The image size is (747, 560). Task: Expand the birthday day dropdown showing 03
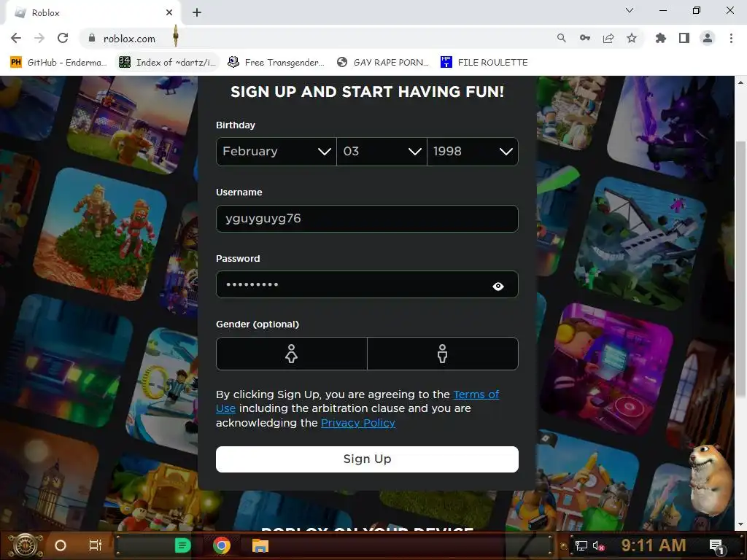point(382,152)
